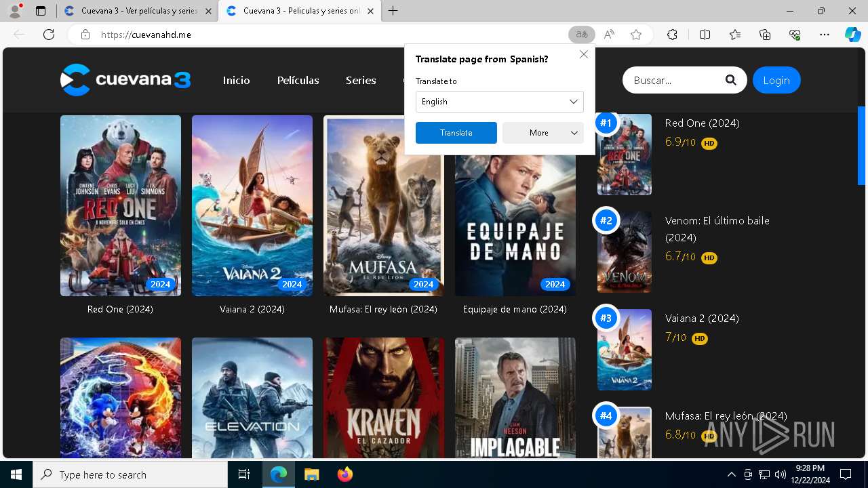
Task: Open File Explorer from taskbar
Action: tap(311, 474)
